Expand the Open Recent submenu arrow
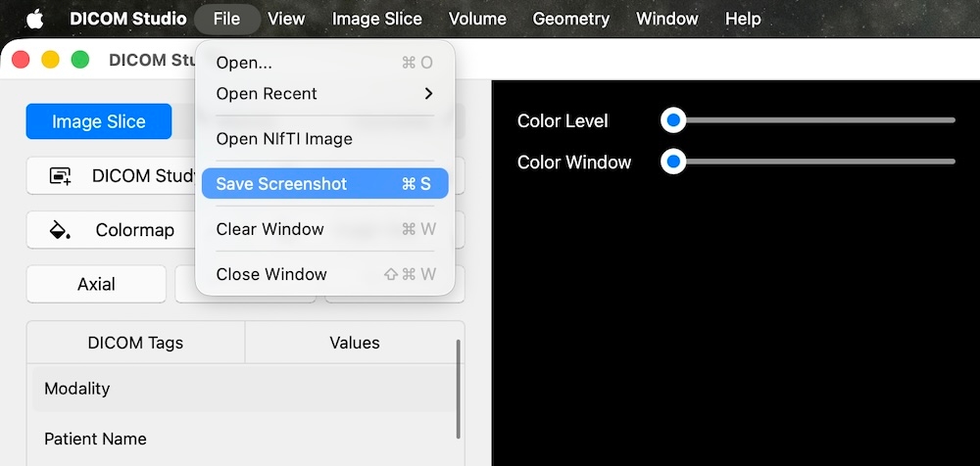The width and height of the screenshot is (980, 466). pyautogui.click(x=428, y=94)
